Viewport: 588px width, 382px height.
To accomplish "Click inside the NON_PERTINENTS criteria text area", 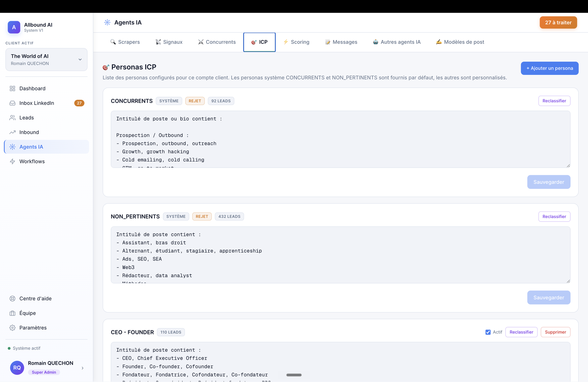I will coord(340,255).
